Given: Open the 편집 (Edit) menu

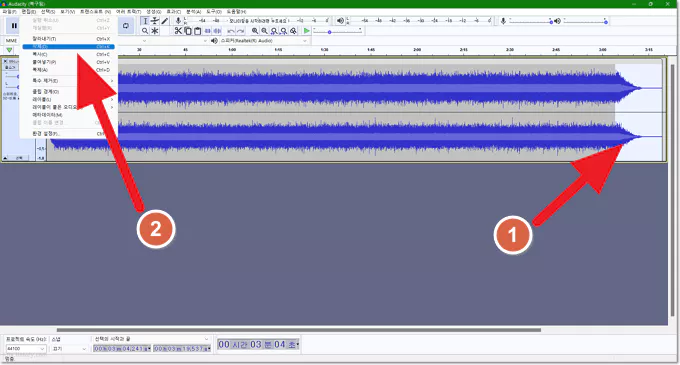Looking at the screenshot, I should 29,12.
